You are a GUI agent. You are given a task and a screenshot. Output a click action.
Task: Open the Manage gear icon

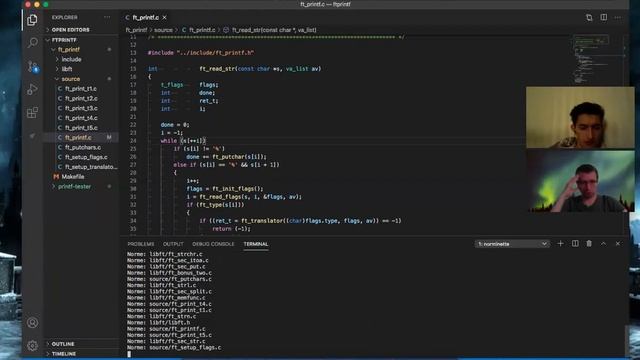(x=32, y=345)
